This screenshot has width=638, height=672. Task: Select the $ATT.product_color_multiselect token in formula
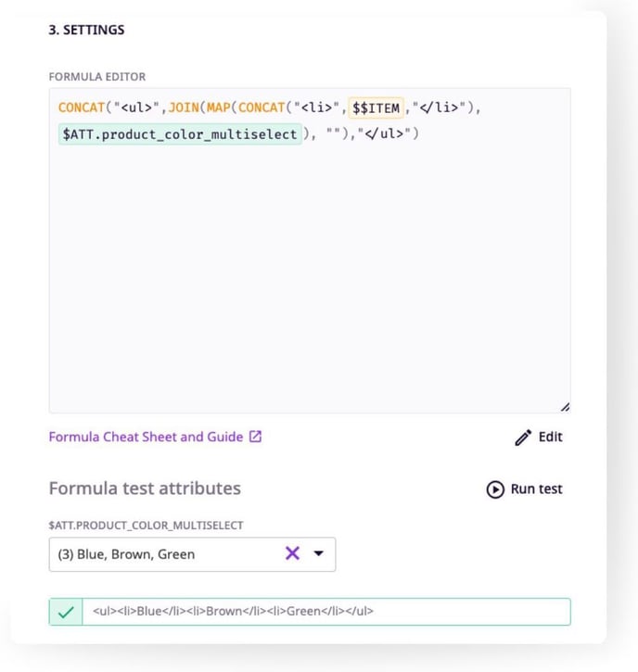pos(180,134)
